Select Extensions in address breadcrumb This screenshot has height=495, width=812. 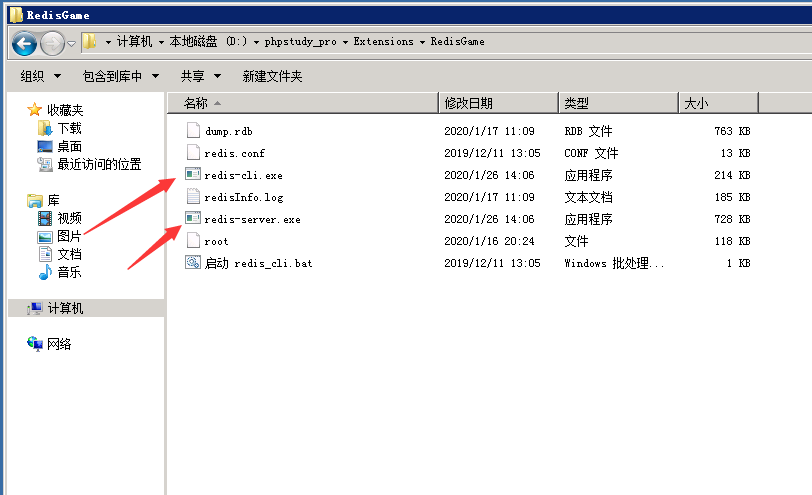click(384, 41)
